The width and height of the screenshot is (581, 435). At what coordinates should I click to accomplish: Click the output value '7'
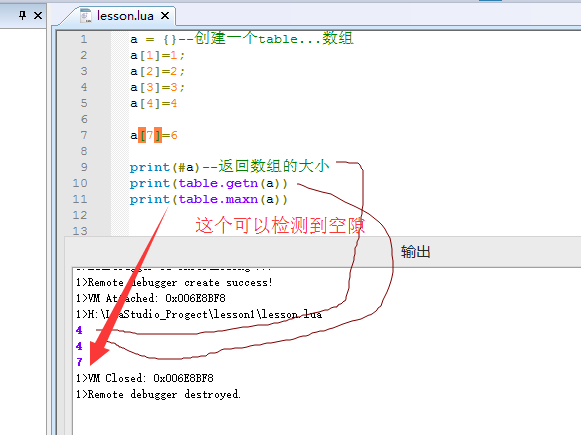click(x=79, y=362)
